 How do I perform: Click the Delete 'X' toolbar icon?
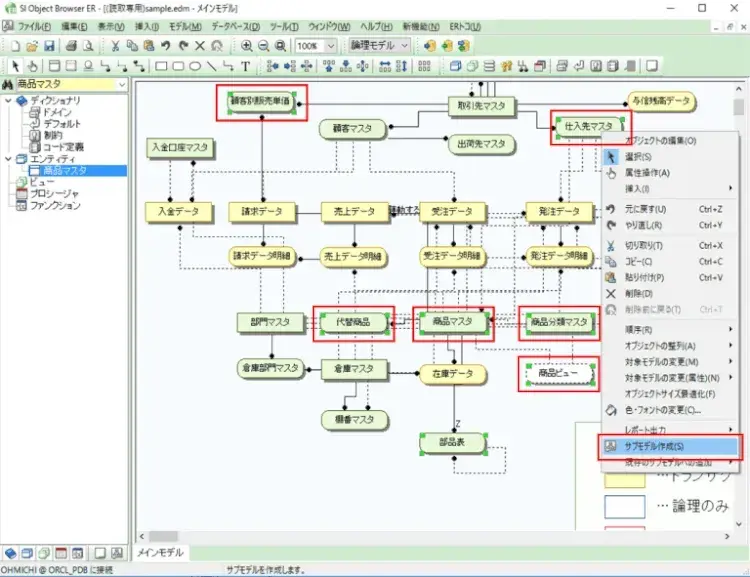[x=200, y=46]
